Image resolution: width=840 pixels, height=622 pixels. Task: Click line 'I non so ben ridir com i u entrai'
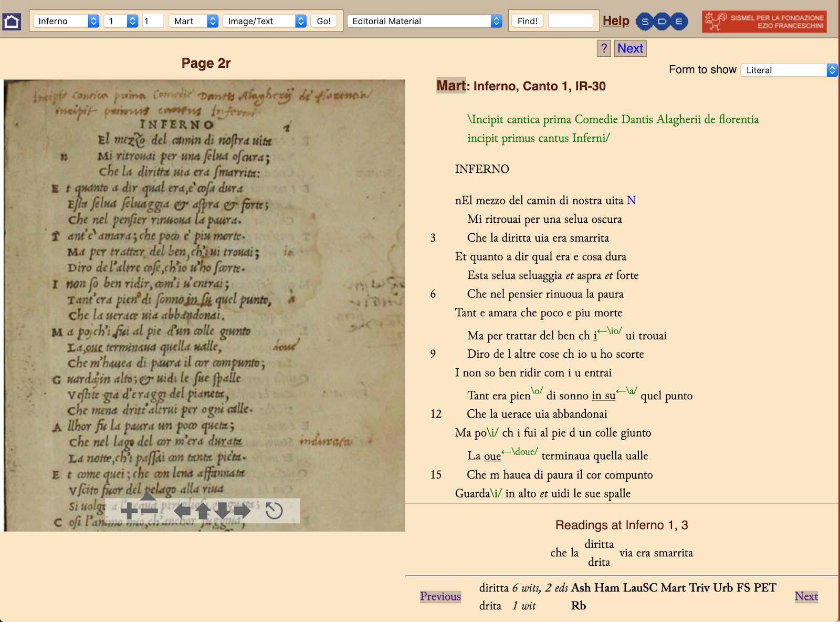pos(533,372)
